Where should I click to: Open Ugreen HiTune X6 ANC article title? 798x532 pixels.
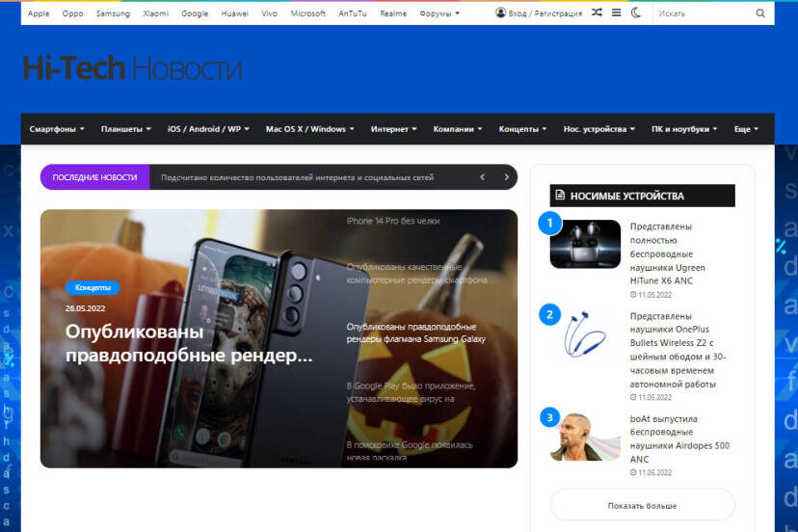coord(667,253)
